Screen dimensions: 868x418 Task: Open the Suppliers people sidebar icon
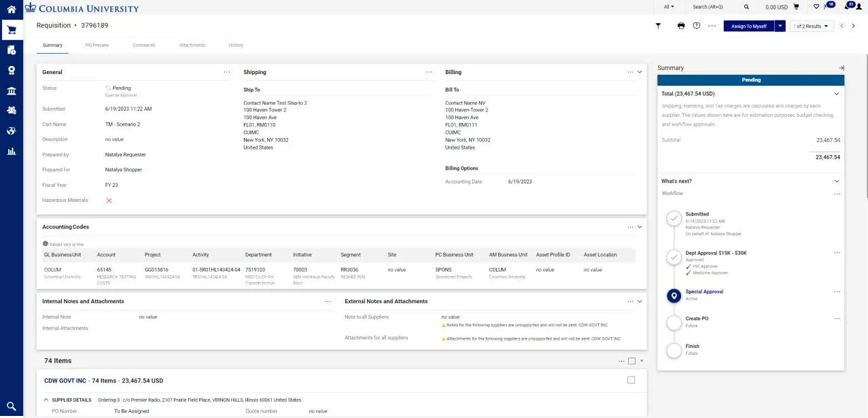[x=11, y=110]
